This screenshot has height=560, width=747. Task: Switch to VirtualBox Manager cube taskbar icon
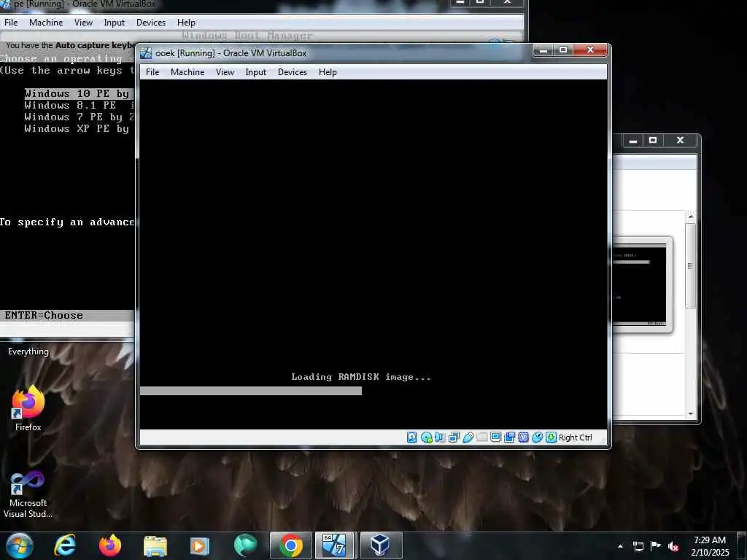pyautogui.click(x=380, y=545)
